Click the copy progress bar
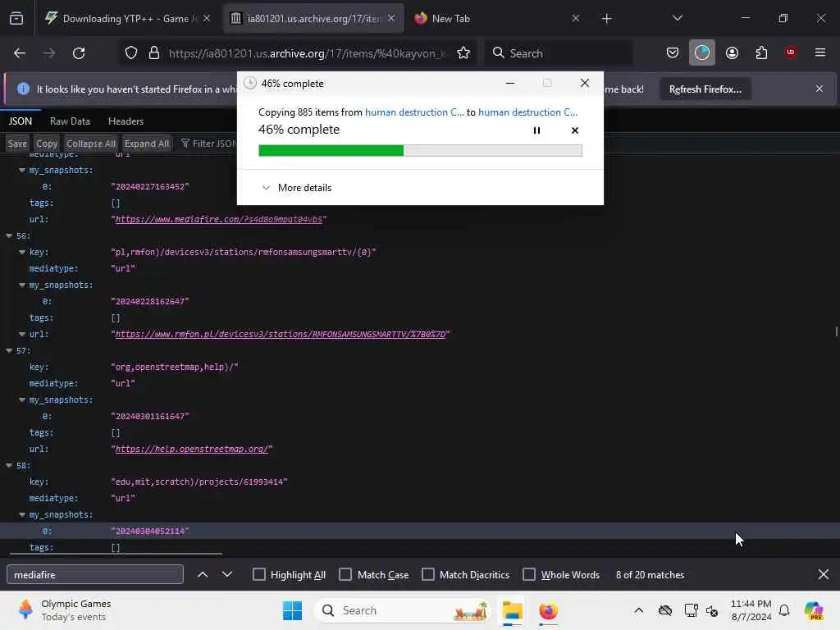The height and width of the screenshot is (630, 840). 420,151
